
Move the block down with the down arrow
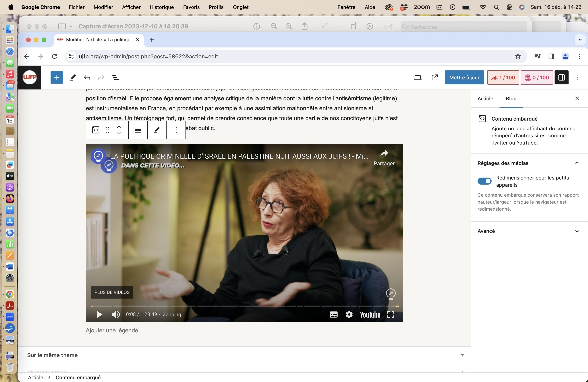click(119, 133)
